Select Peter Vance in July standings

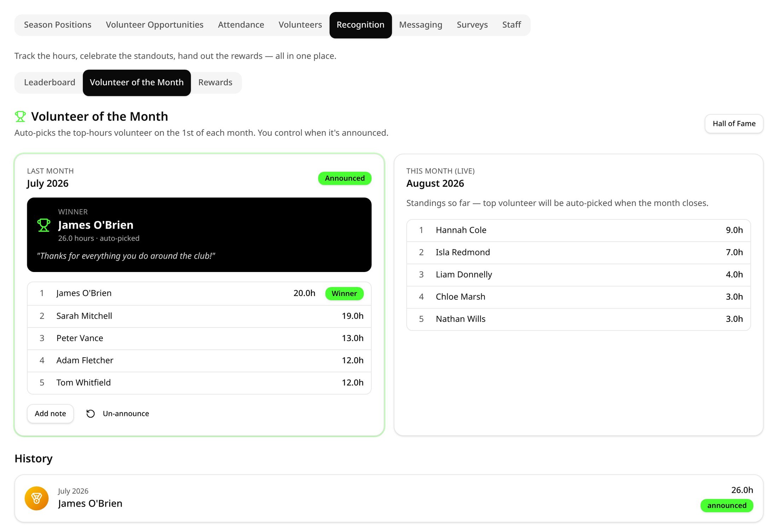[x=199, y=338]
